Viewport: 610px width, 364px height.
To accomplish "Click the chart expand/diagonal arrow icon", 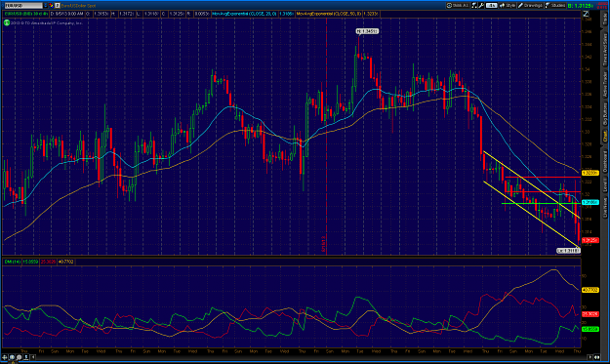I will click(586, 14).
